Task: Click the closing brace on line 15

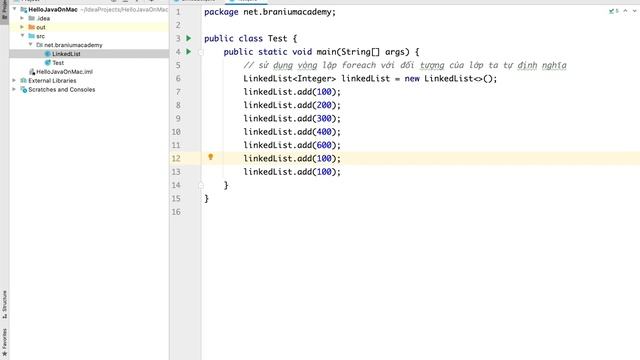Action: click(207, 199)
